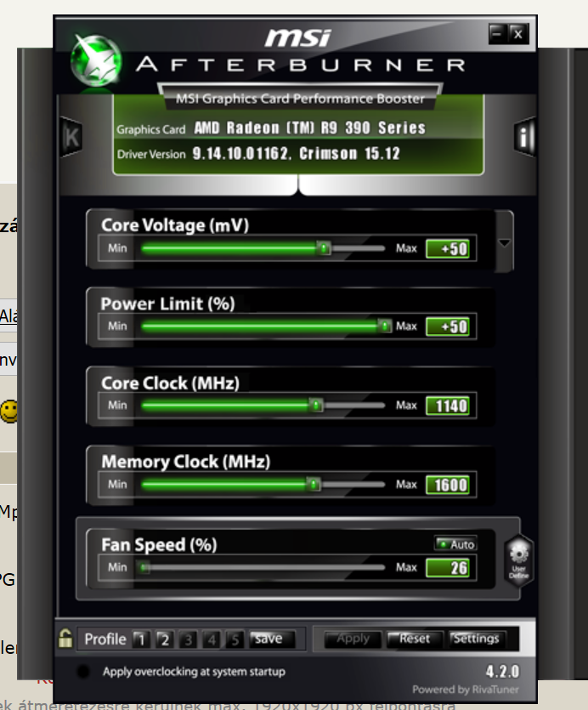The height and width of the screenshot is (710, 588).
Task: Click the Save profile button
Action: pos(272,639)
